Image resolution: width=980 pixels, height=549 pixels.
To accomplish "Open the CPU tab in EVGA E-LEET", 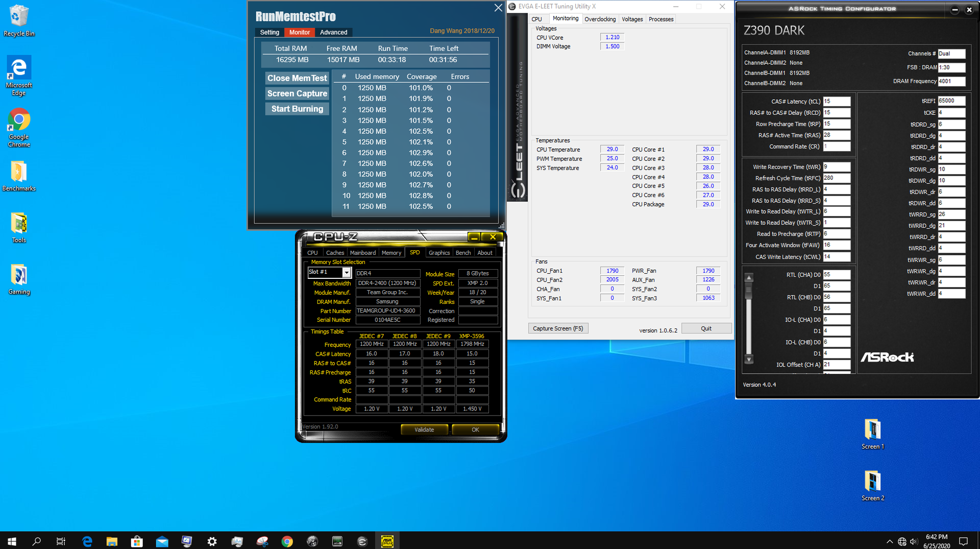I will pos(537,19).
